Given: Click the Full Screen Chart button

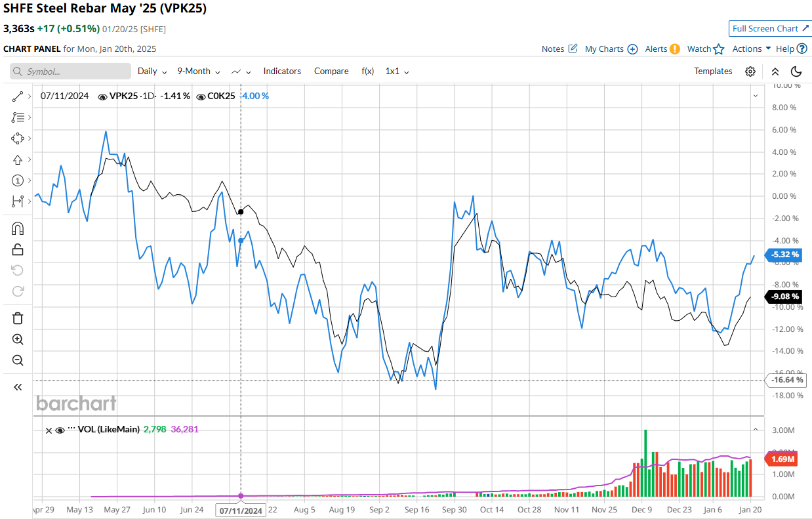Looking at the screenshot, I should point(770,29).
